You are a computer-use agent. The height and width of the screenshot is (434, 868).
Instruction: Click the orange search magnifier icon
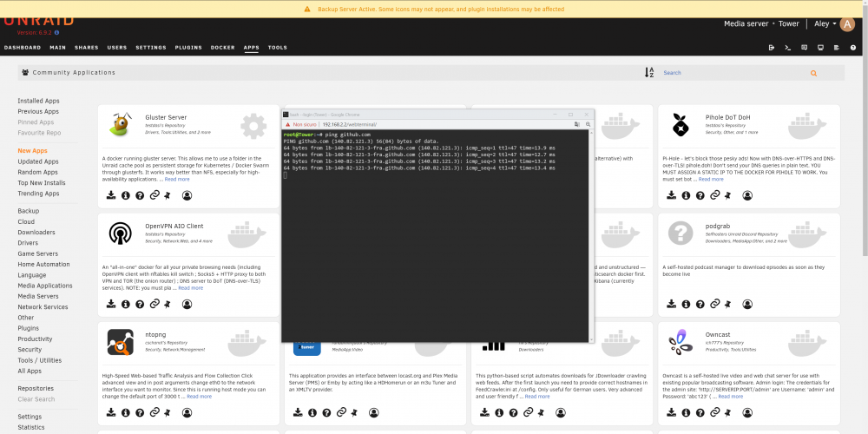(813, 73)
